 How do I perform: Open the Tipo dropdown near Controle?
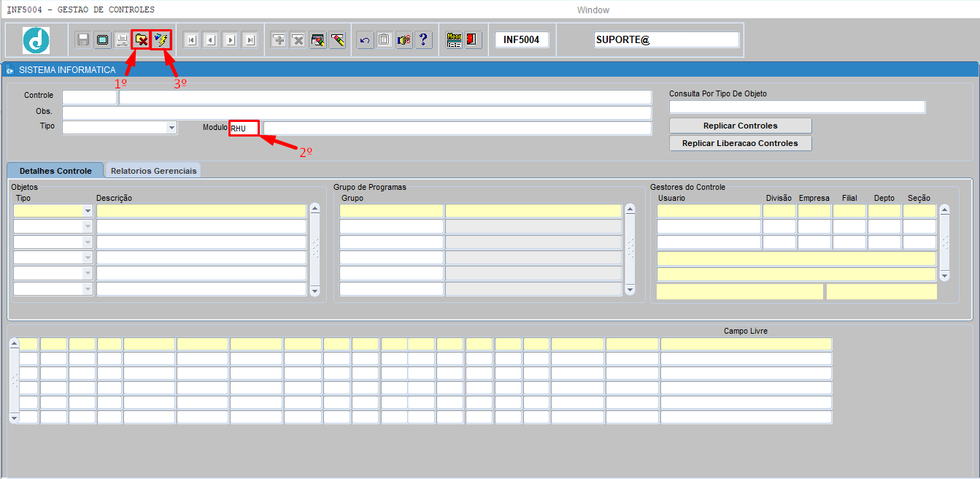click(171, 128)
